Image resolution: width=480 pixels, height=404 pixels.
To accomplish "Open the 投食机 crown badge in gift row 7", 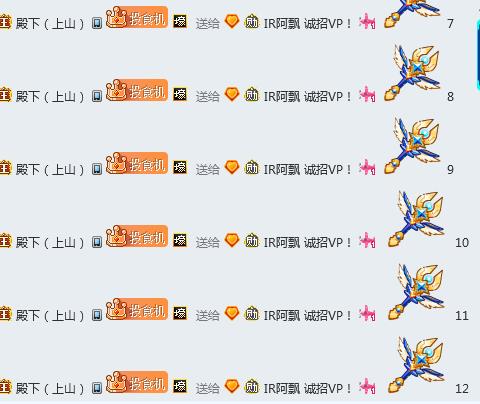I will pyautogui.click(x=137, y=17).
